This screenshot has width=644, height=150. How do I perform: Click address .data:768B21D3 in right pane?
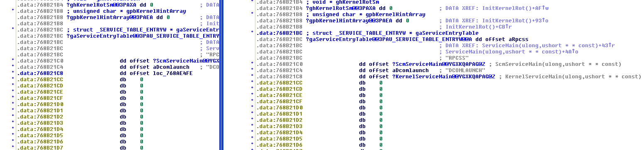[x=280, y=126]
